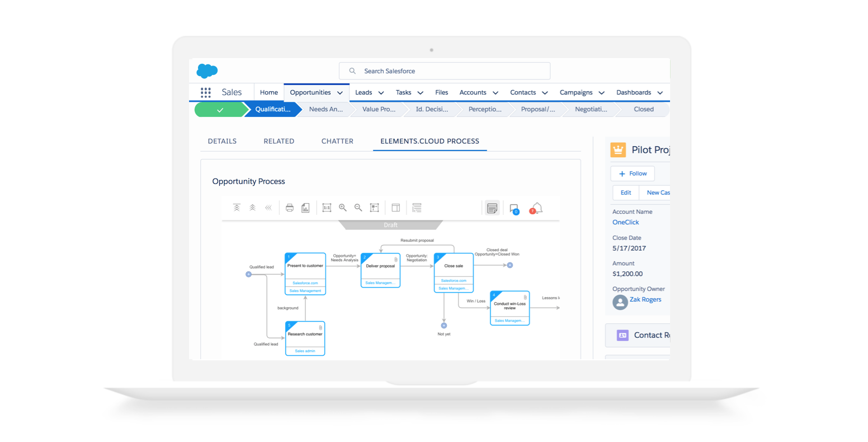Zoom out of the diagram
The image size is (868, 442).
[358, 208]
